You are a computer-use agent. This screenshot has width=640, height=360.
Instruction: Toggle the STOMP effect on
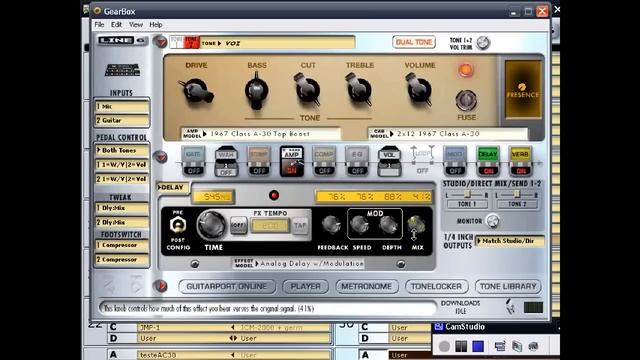pos(259,161)
